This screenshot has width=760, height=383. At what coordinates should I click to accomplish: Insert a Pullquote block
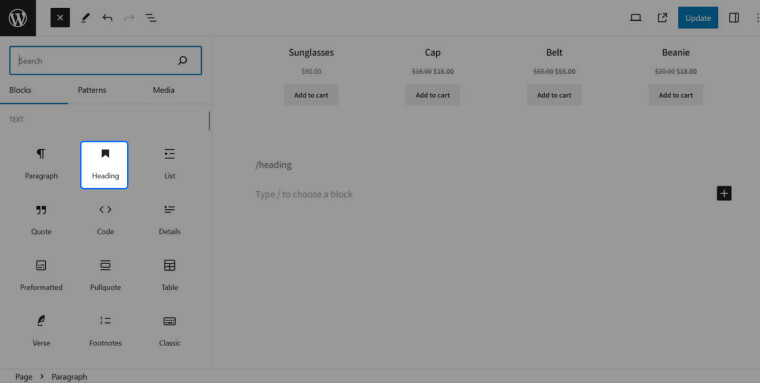click(105, 276)
